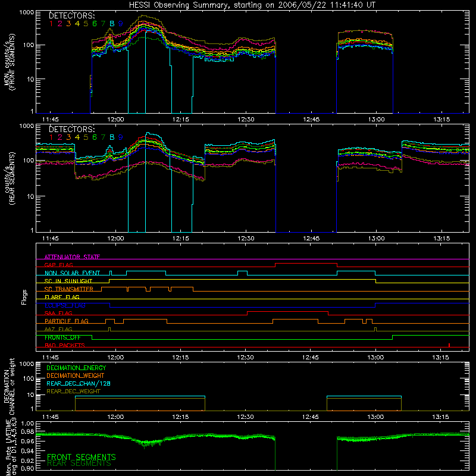Select the REAR_DEC_CHAN/128 legend entry
The height and width of the screenshot is (476, 476).
79,383
